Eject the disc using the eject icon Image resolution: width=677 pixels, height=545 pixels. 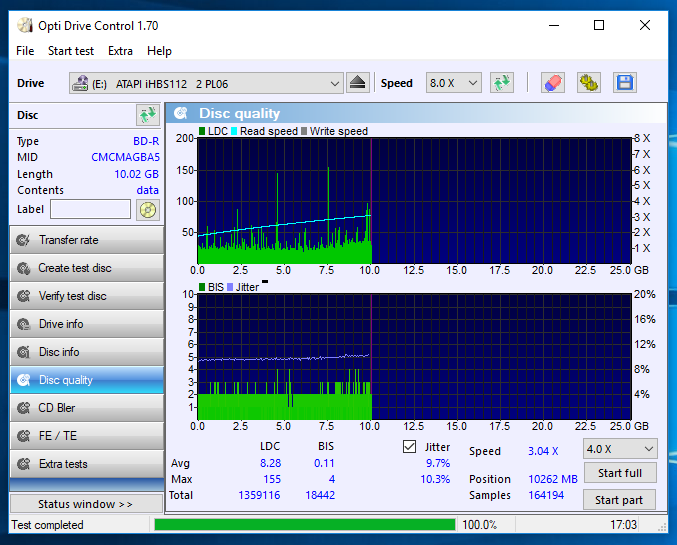(x=358, y=82)
